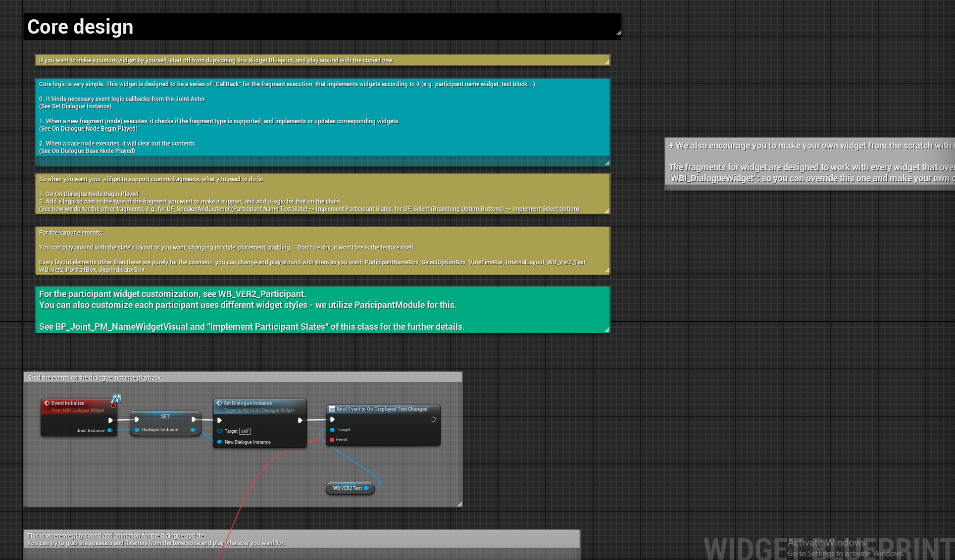Click the Event Initialize node diamond icon
955x560 pixels.
(47, 403)
